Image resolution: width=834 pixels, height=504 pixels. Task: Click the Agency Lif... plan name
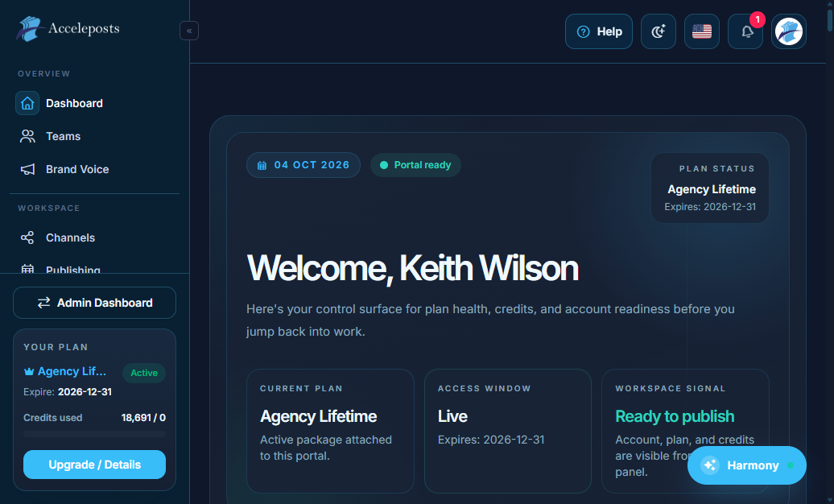click(x=72, y=371)
